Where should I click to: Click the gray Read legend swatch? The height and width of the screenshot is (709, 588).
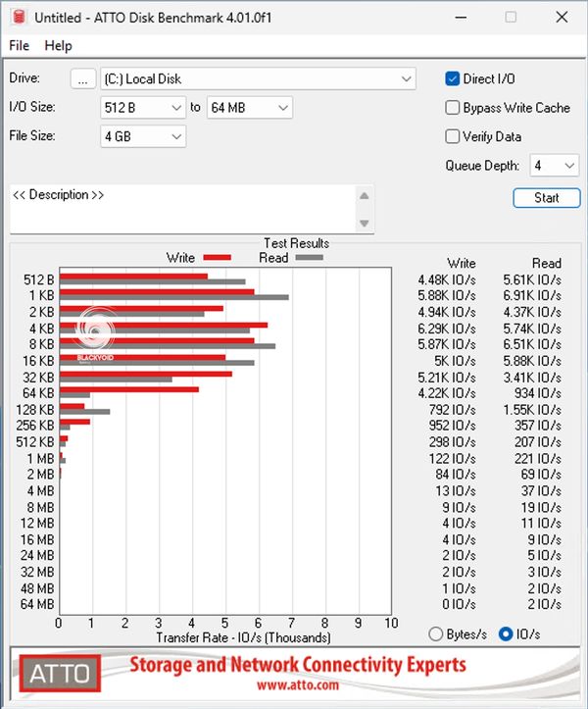point(309,258)
